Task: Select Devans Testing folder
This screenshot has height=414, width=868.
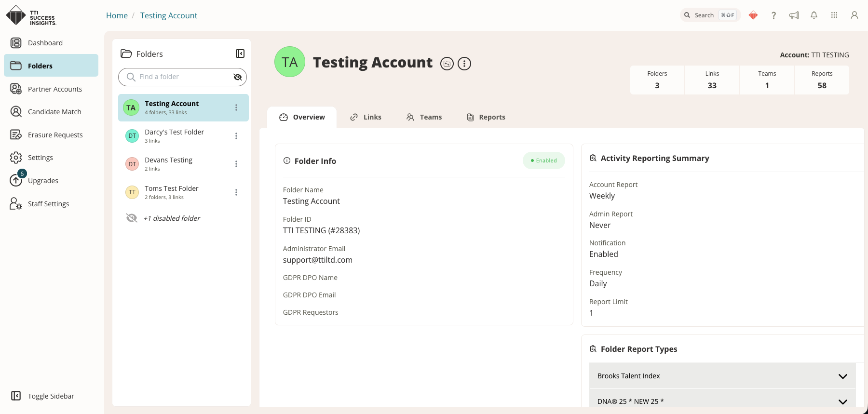Action: pos(183,164)
